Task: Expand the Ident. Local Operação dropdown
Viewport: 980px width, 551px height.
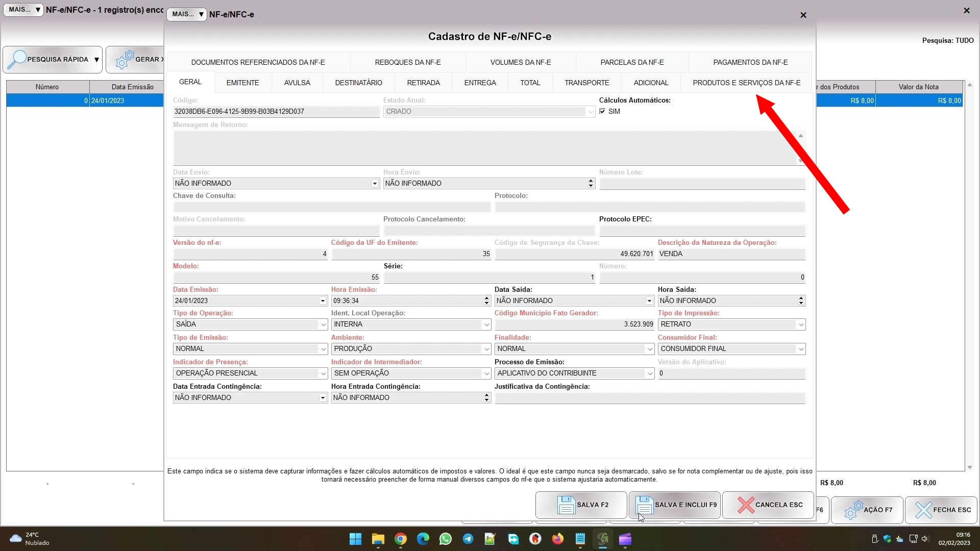Action: point(486,324)
